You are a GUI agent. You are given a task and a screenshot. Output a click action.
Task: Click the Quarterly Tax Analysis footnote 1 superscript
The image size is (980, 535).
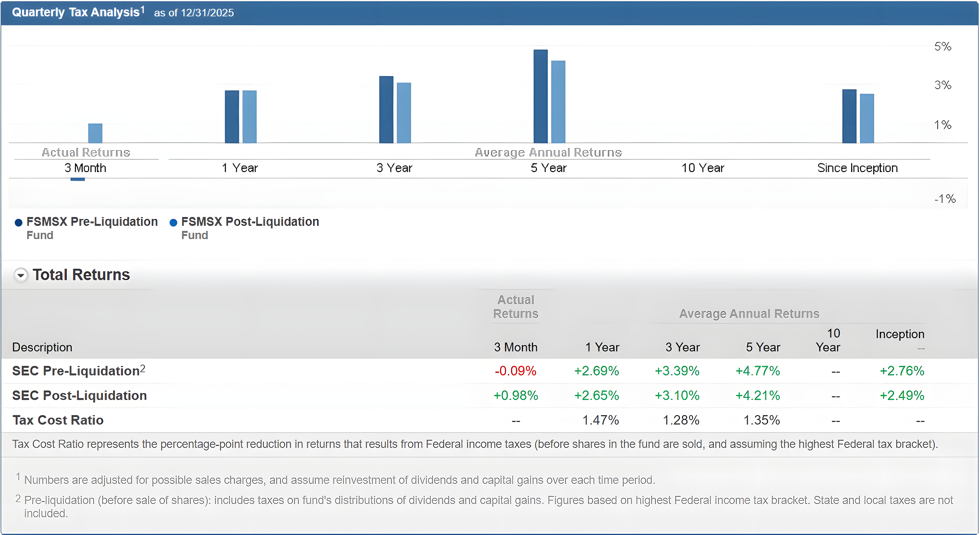coord(143,9)
